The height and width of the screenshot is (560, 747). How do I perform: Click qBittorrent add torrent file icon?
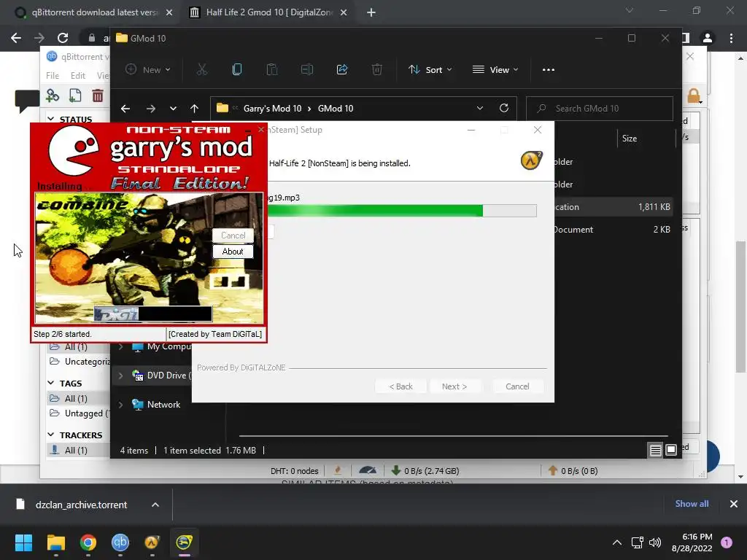[75, 96]
